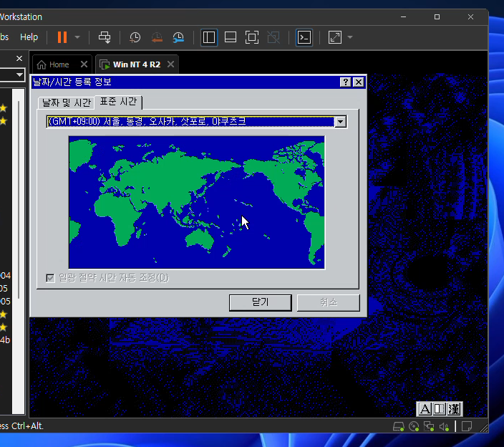Open the GMT+09:00 time zone combo box
Image resolution: width=504 pixels, height=447 pixels.
[196, 122]
